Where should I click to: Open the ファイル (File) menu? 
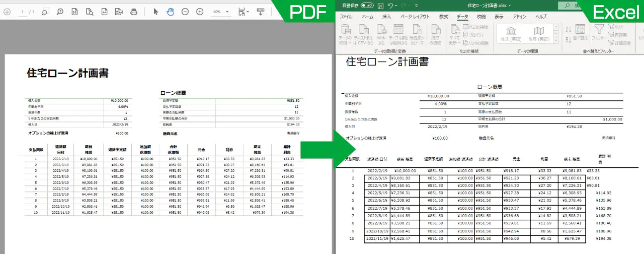point(346,17)
